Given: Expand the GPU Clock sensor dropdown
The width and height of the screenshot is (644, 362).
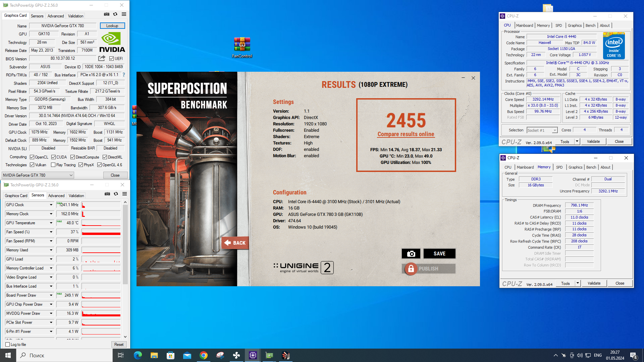Looking at the screenshot, I should (51, 205).
